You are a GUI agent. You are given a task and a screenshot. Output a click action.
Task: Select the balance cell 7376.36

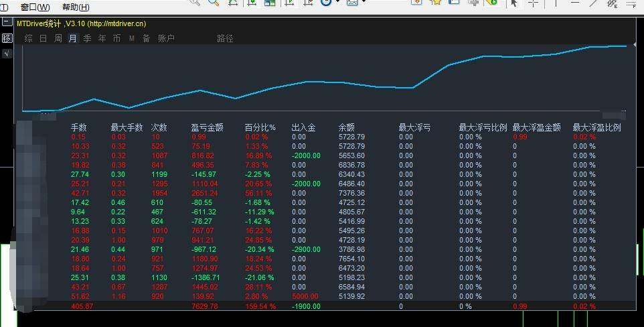(351, 193)
